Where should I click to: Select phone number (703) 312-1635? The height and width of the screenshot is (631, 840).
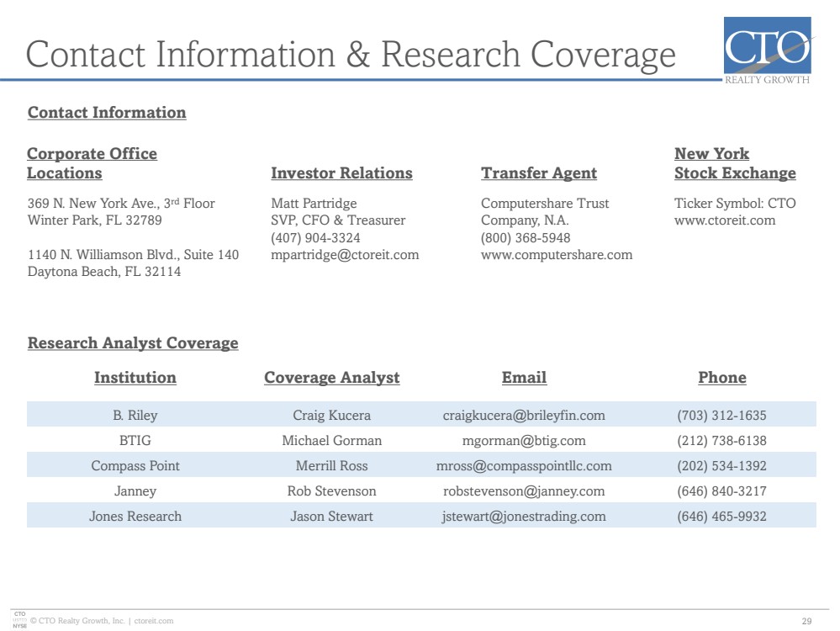(721, 416)
